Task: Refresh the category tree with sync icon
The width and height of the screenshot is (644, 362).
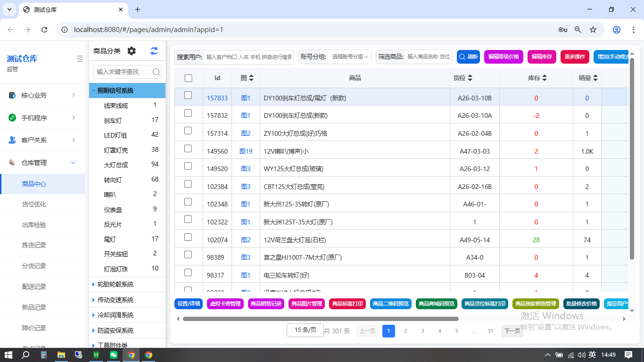Action: pos(154,51)
